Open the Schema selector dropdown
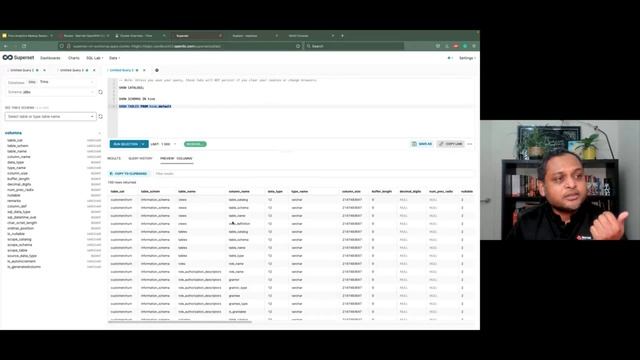Image resolution: width=640 pixels, height=360 pixels. (51, 92)
